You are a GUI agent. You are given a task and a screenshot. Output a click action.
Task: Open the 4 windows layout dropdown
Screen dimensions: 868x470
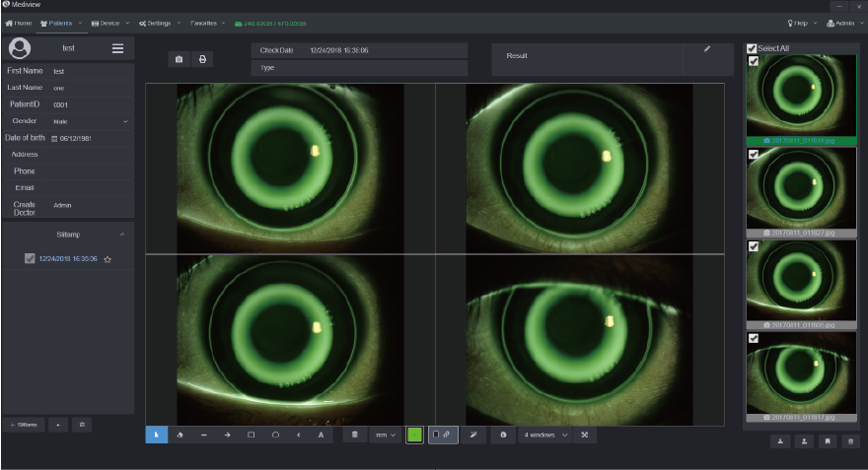tap(545, 435)
